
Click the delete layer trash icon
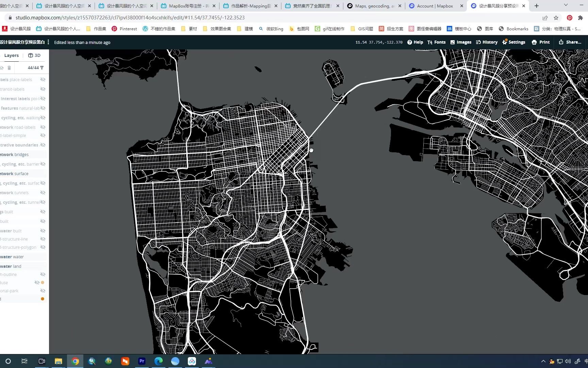coord(9,67)
